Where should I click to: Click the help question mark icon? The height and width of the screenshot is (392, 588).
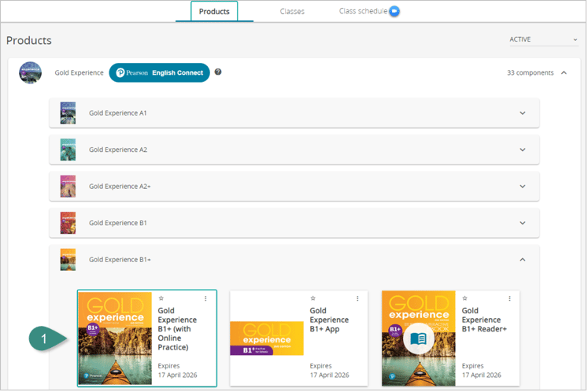(218, 72)
